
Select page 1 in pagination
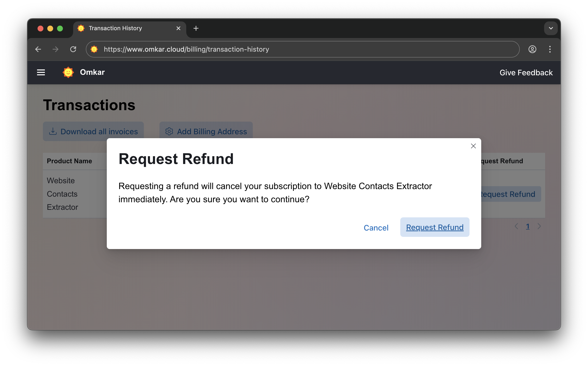pos(528,226)
